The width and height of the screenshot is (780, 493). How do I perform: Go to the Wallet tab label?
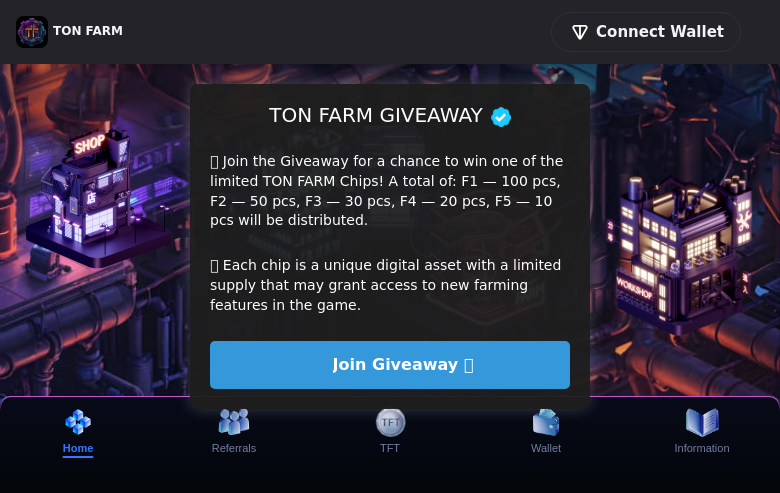tap(546, 448)
